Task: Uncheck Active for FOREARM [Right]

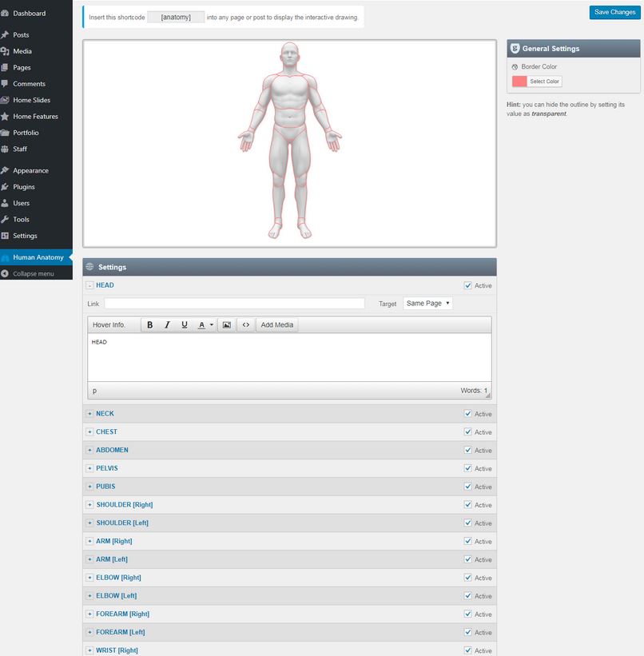Action: (x=468, y=614)
